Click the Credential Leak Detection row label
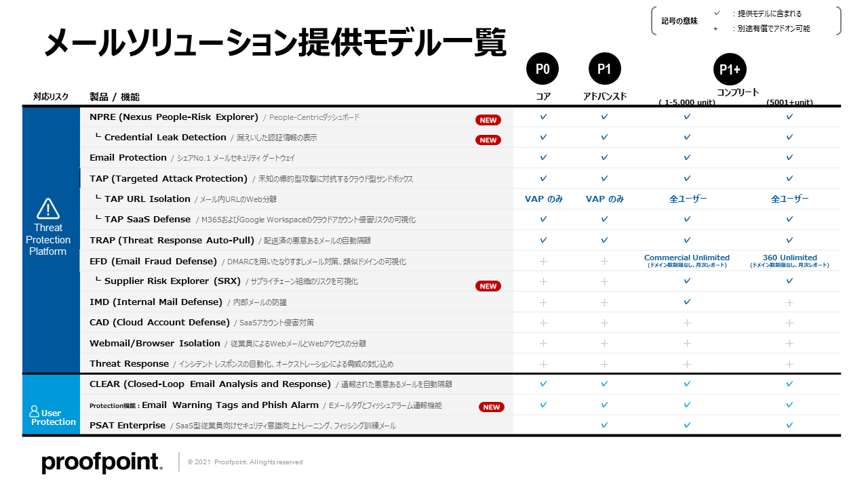This screenshot has height=488, width=868. [165, 137]
